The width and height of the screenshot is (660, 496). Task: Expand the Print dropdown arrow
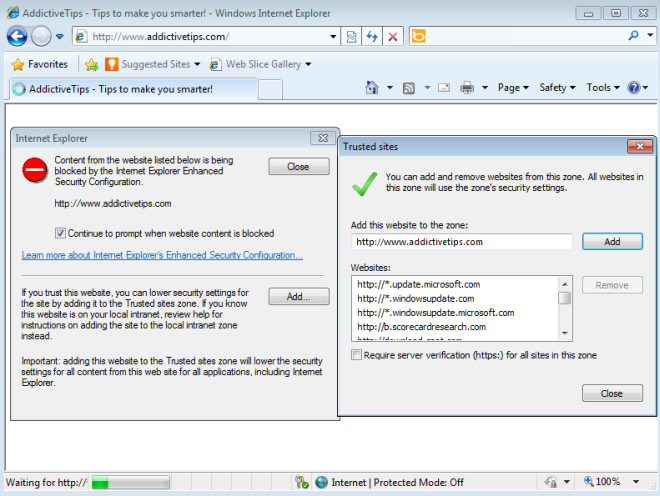[x=485, y=88]
